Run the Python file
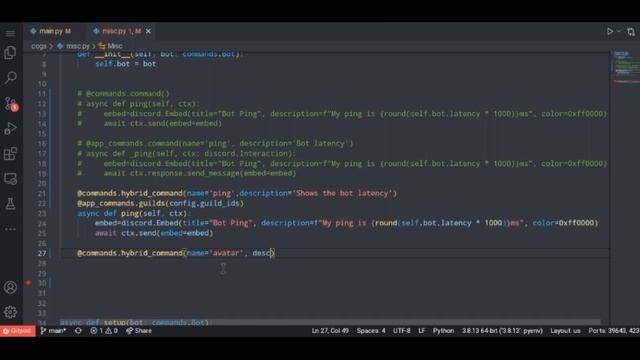 (x=609, y=31)
